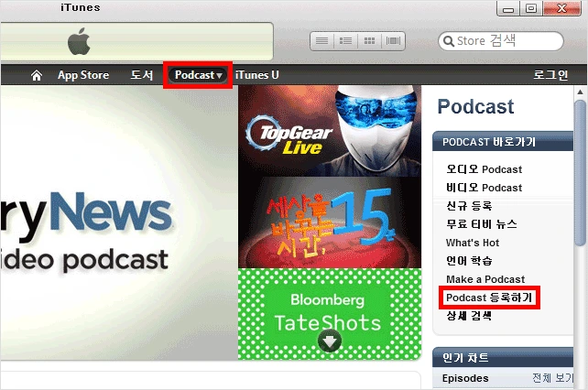Switch to Cover Flow view icon
588x390 pixels.
393,41
